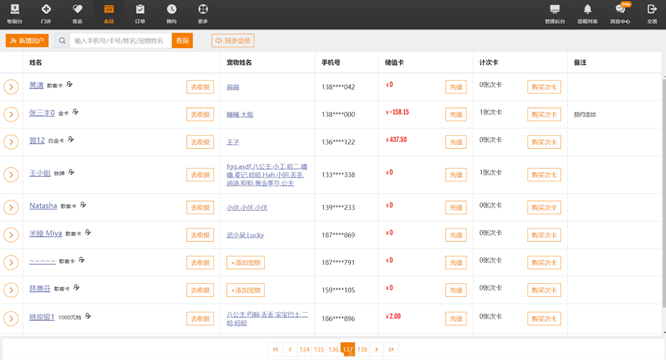
Task: Click the magnifier icon in search box
Action: pyautogui.click(x=62, y=41)
